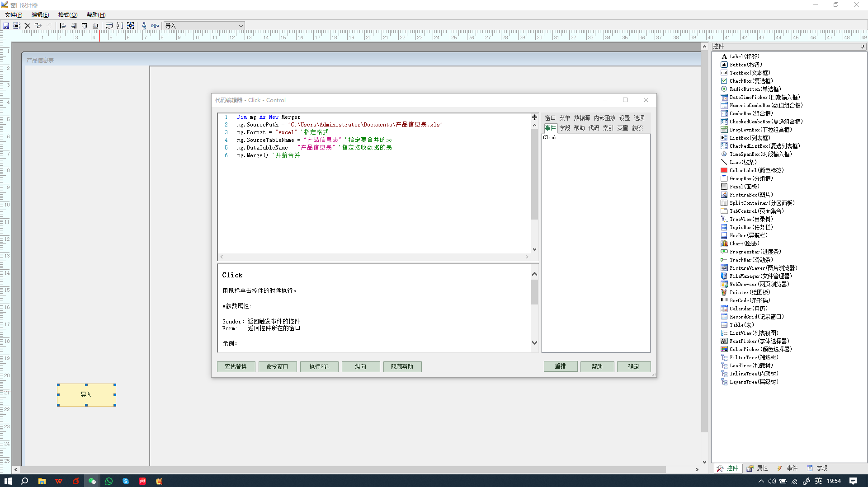The height and width of the screenshot is (487, 868).
Task: Click the 纵向 button
Action: (361, 366)
